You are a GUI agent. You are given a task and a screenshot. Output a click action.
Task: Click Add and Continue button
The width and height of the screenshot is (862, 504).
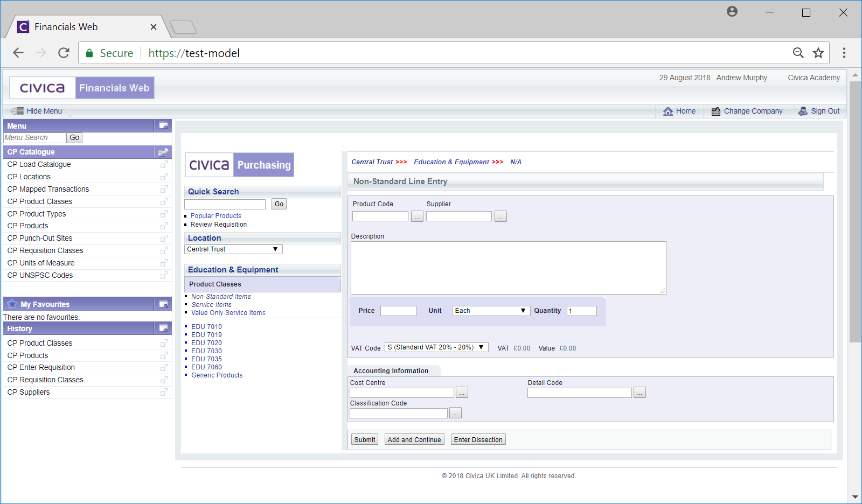414,439
